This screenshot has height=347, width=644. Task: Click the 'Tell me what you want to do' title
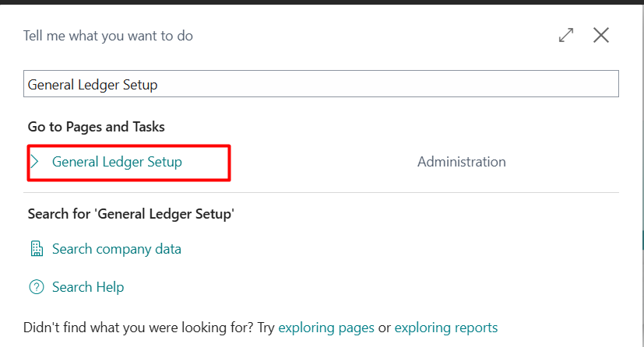(108, 36)
